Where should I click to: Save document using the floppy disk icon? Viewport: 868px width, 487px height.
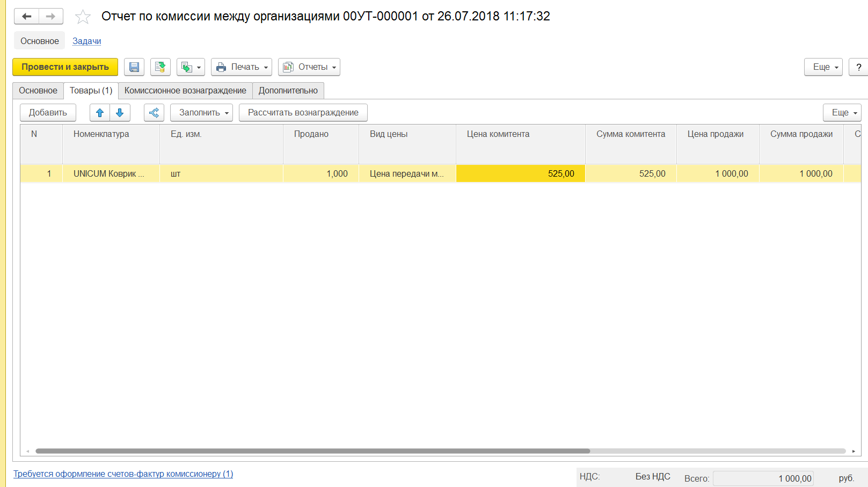(134, 67)
